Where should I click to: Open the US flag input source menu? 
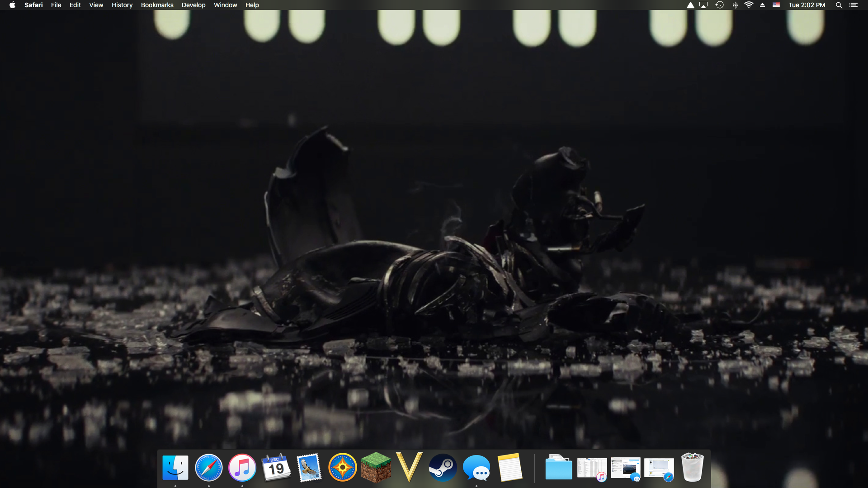click(776, 5)
